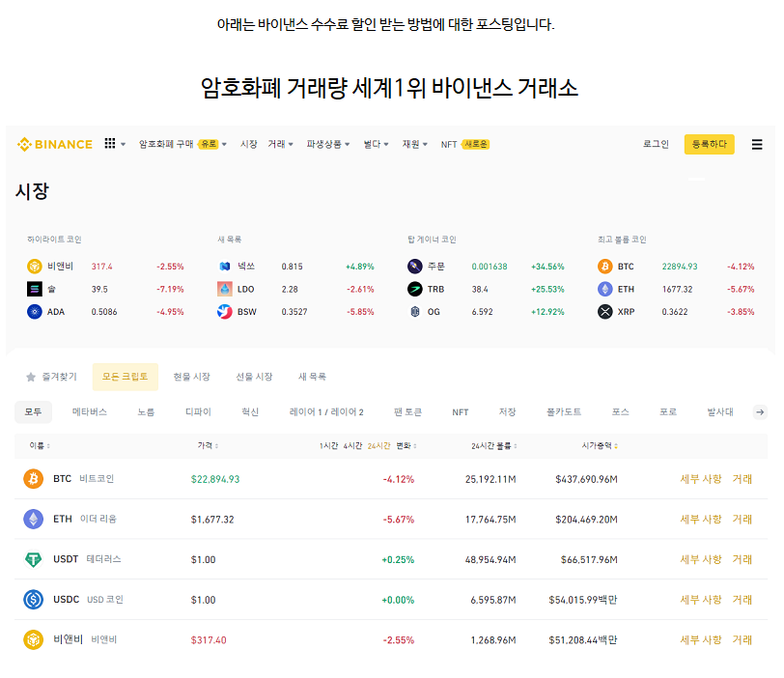784x678 pixels.
Task: Select the 모두 category filter
Action: coord(33,412)
